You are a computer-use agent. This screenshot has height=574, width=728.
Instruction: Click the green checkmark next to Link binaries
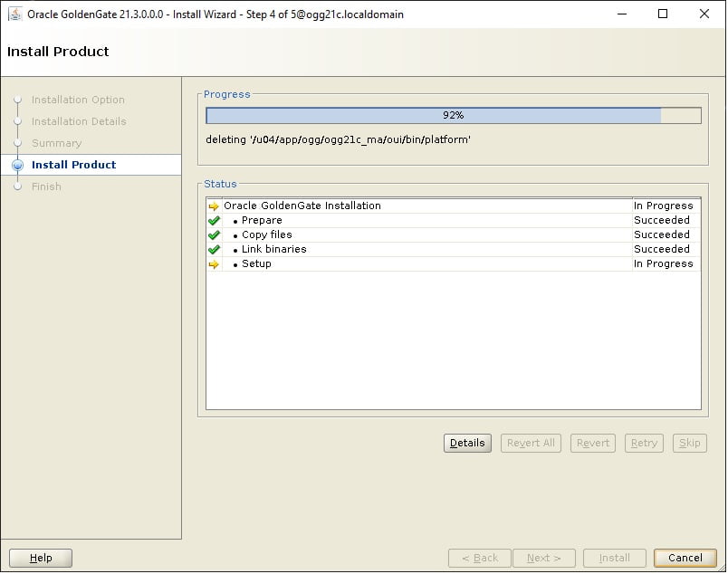[x=214, y=249]
